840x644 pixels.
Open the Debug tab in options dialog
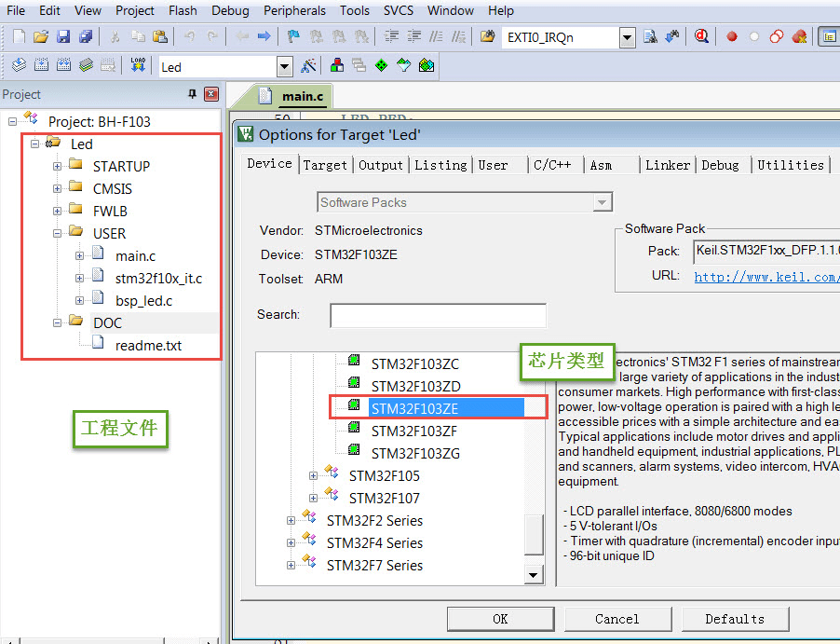(x=719, y=165)
